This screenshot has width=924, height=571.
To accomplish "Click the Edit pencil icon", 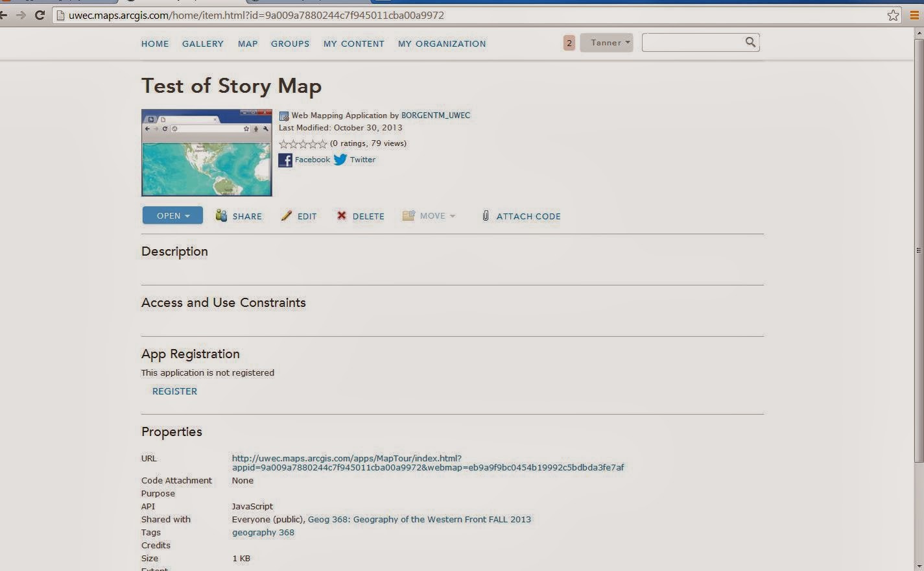I will (x=287, y=215).
